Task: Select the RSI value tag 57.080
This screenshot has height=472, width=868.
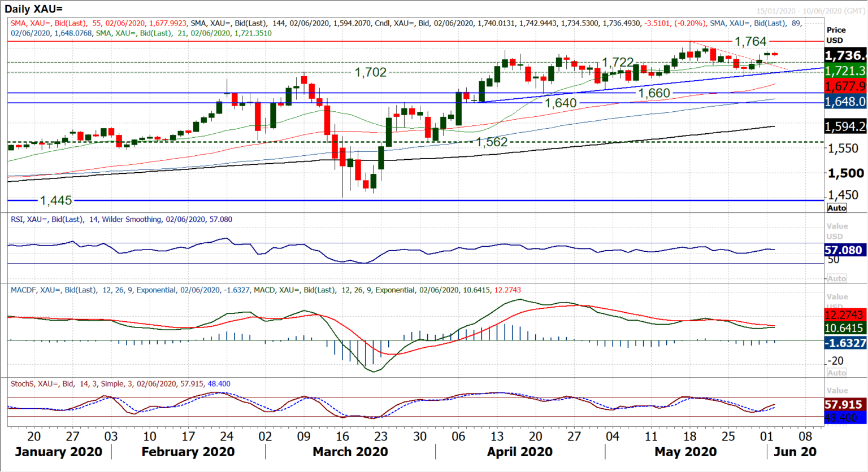Action: [x=844, y=250]
